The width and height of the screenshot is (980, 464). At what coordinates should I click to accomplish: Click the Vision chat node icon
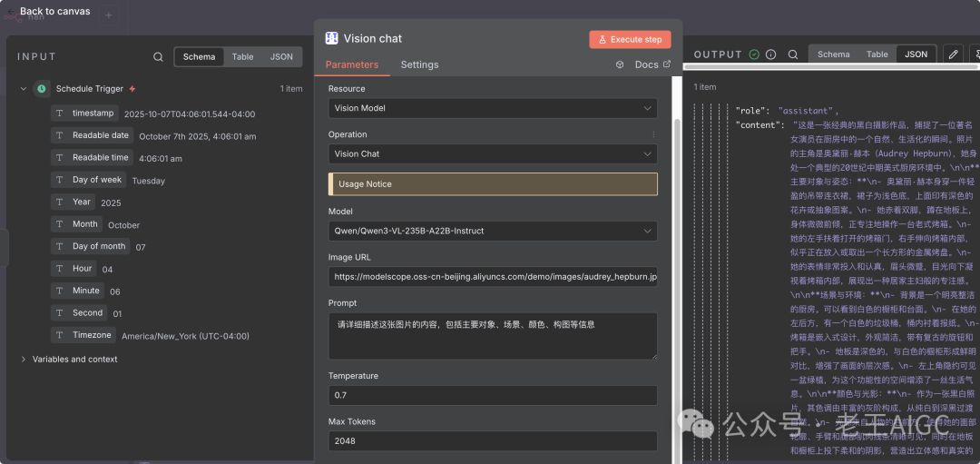(332, 38)
